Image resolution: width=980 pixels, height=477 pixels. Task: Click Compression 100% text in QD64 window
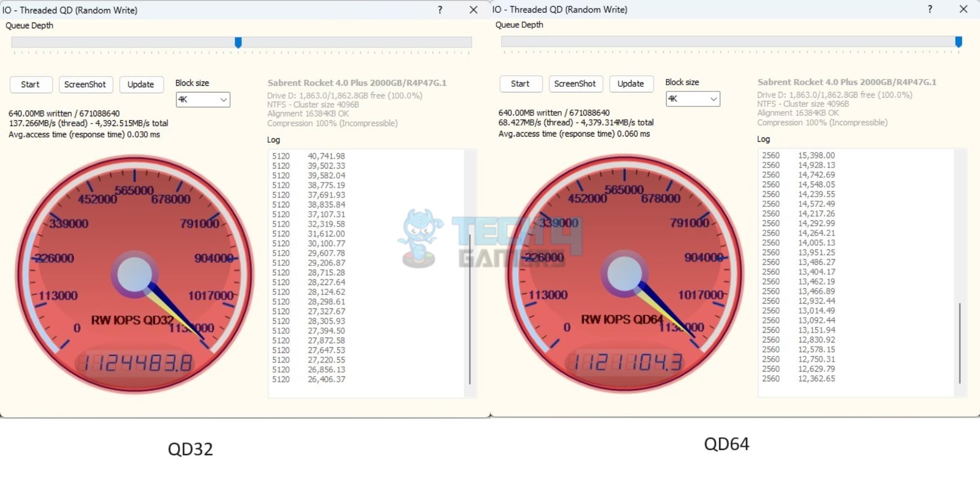point(822,123)
